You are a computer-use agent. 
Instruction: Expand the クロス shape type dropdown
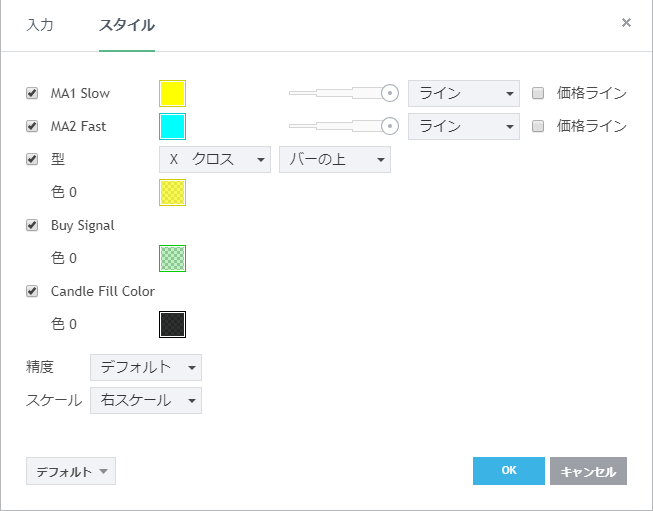click(x=214, y=159)
